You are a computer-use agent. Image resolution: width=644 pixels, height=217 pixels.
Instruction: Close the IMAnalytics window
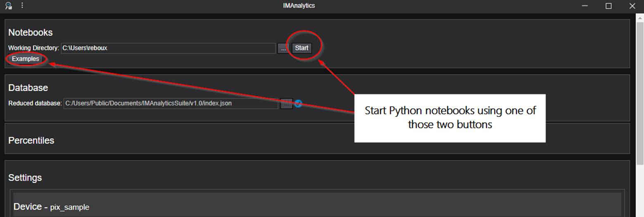tap(632, 6)
